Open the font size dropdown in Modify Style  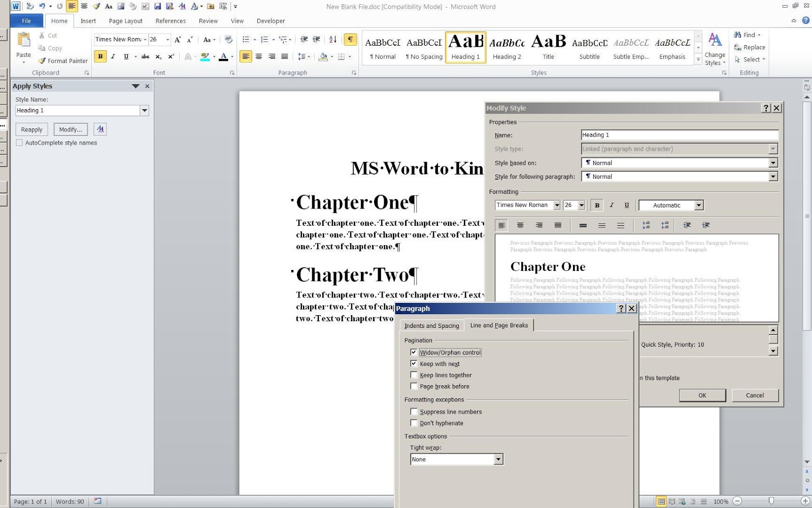point(581,205)
